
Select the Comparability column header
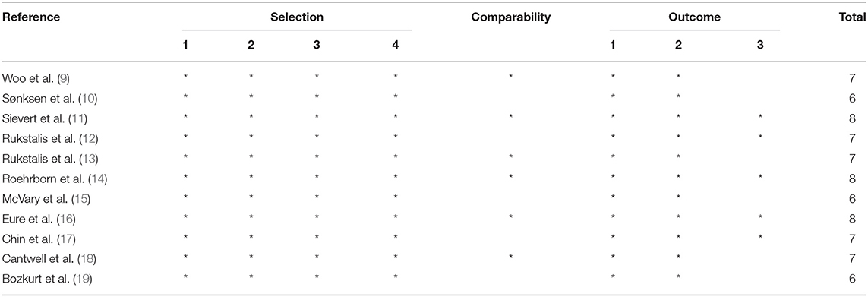click(511, 17)
